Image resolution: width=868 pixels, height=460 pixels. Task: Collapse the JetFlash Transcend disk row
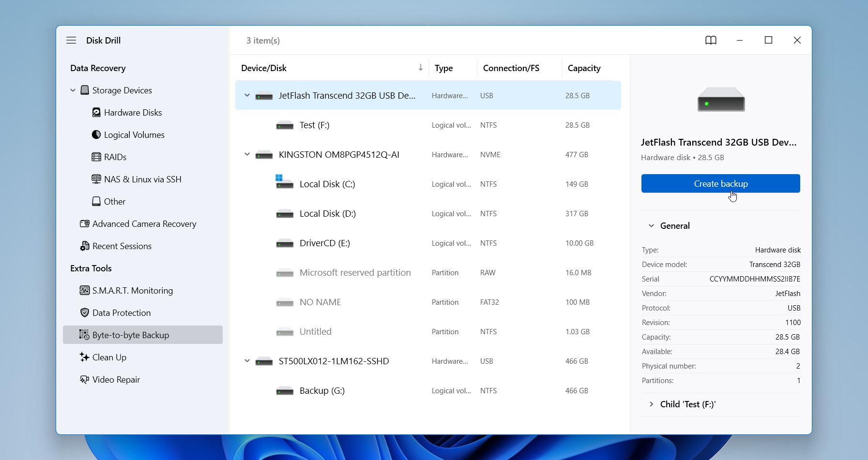(x=247, y=95)
